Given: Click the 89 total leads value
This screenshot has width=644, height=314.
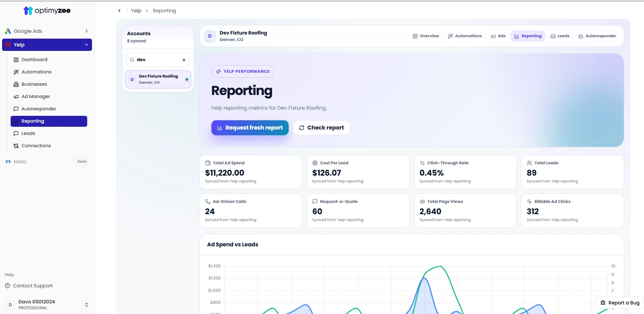Looking at the screenshot, I should pos(532,173).
